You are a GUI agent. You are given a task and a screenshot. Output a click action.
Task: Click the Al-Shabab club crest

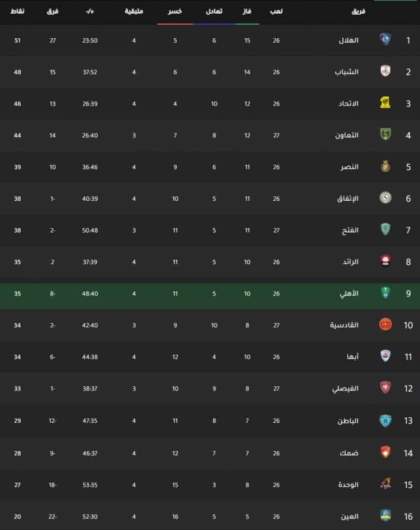385,71
